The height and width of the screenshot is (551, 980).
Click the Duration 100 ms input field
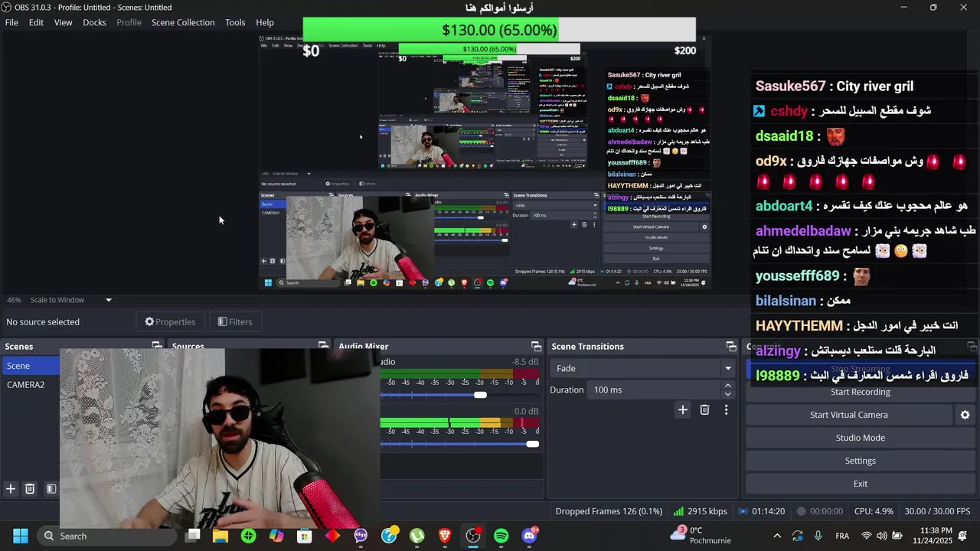655,390
